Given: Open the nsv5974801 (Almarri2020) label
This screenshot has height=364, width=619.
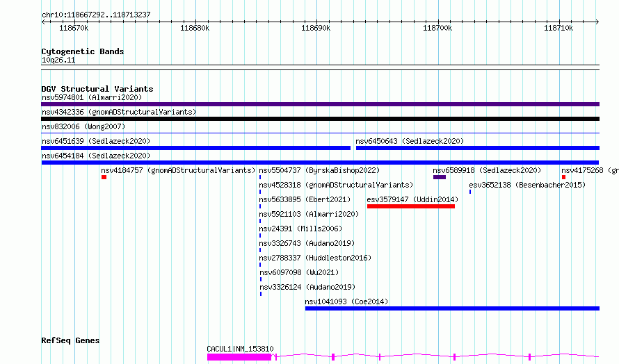Looking at the screenshot, I should pos(92,97).
